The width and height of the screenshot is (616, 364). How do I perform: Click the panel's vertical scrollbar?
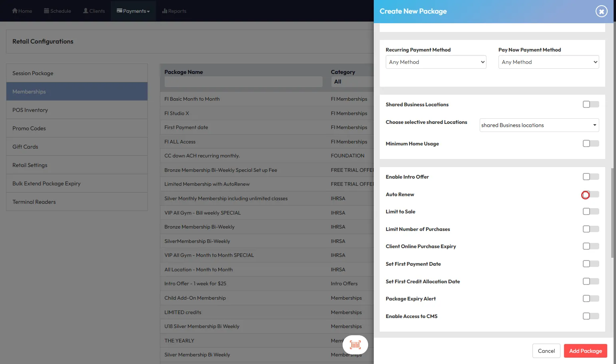pyautogui.click(x=612, y=213)
